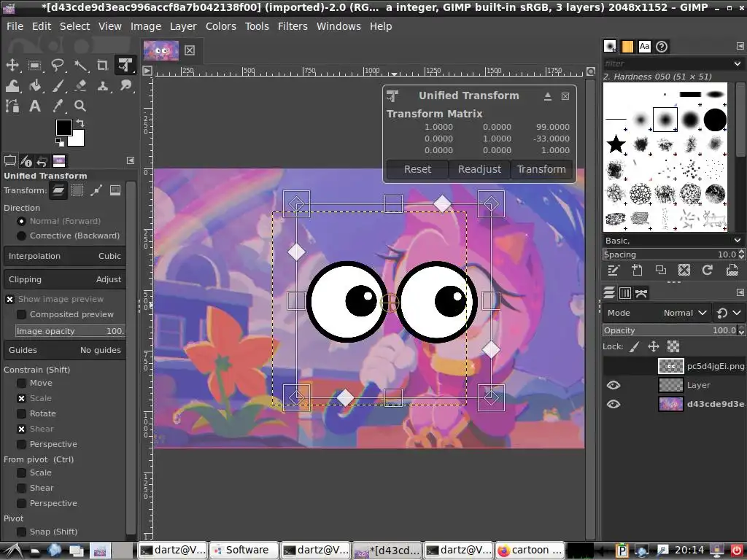Image resolution: width=747 pixels, height=560 pixels.
Task: Select the Rectangle Select tool
Action: tap(34, 65)
